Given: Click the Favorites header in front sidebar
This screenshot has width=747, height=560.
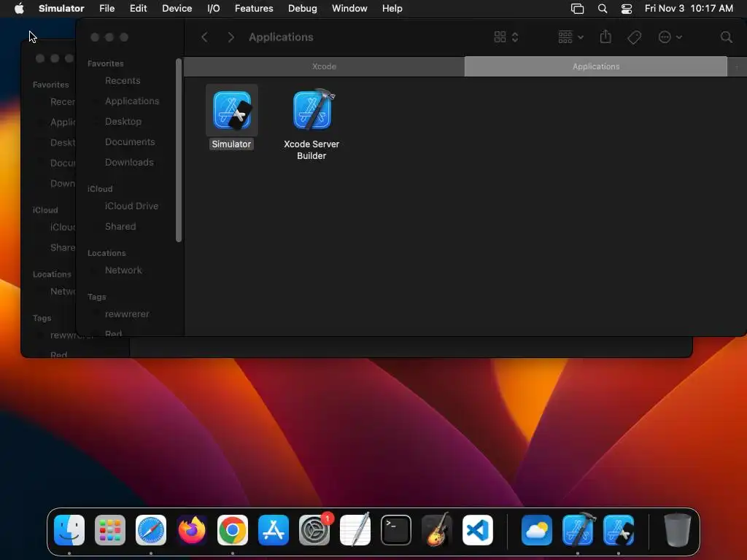Looking at the screenshot, I should click(105, 63).
